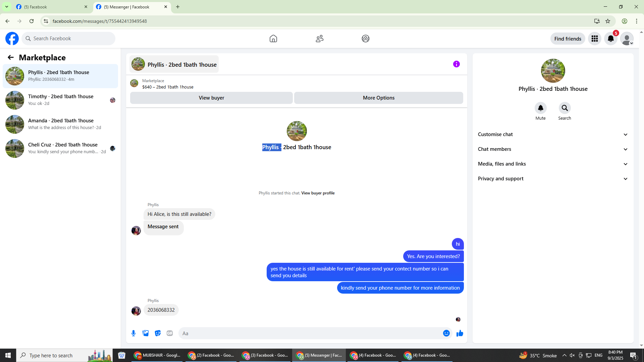Choose a sticker in composer
Viewport: 644px width, 362px height.
[x=158, y=333]
